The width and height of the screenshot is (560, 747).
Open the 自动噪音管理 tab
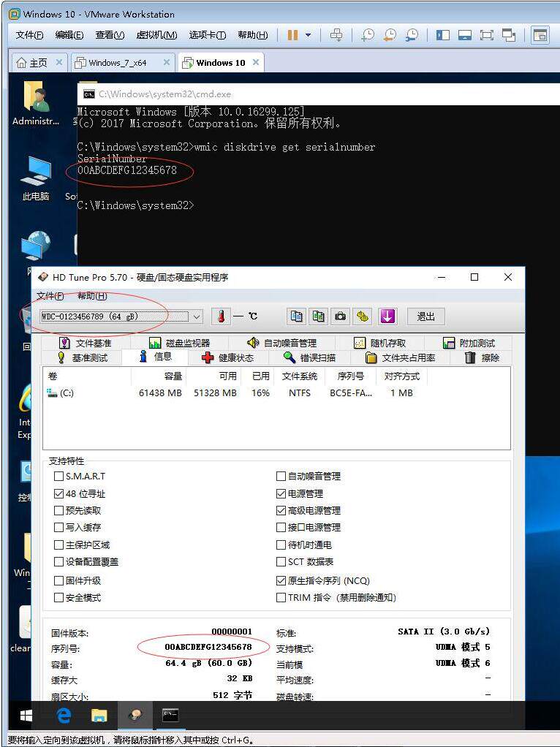(x=281, y=343)
